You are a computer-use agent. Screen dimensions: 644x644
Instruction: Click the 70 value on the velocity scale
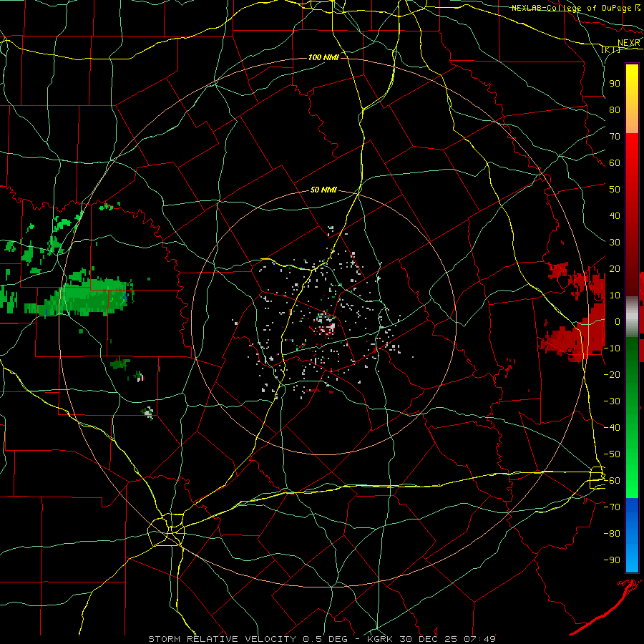615,137
